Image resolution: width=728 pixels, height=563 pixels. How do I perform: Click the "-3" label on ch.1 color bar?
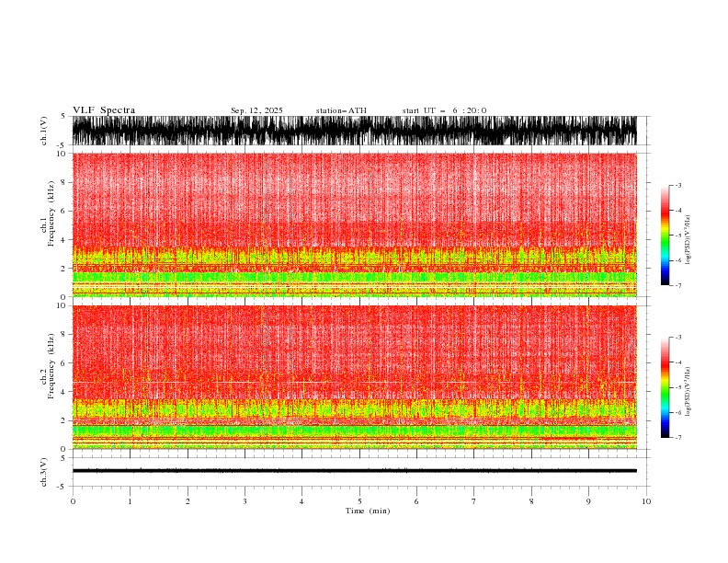point(677,185)
